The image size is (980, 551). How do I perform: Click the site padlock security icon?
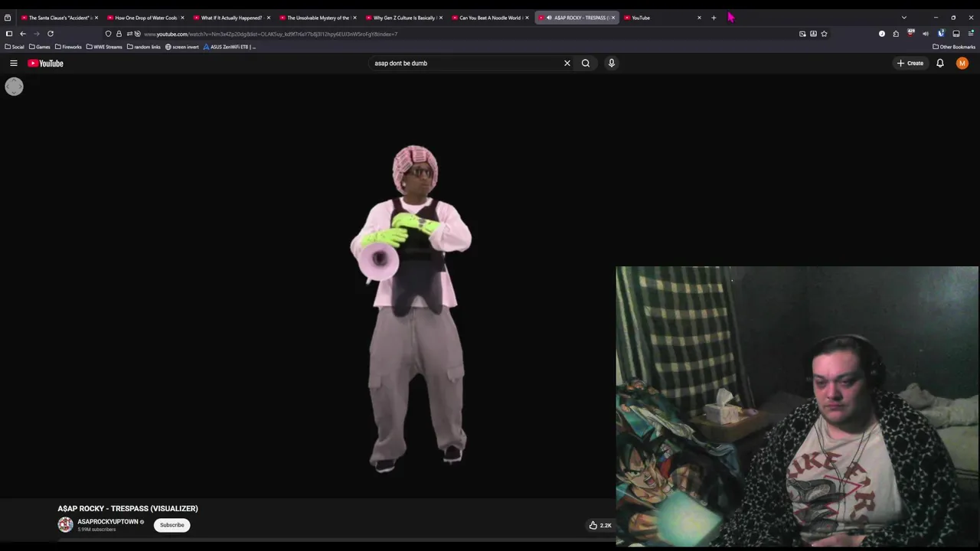tap(119, 34)
